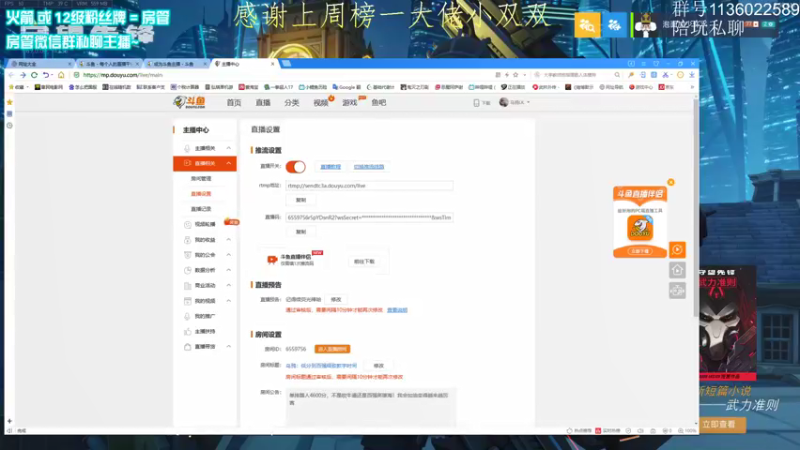Click the bookmarks bar overflow arrow
This screenshot has height=450, width=800.
click(x=692, y=87)
